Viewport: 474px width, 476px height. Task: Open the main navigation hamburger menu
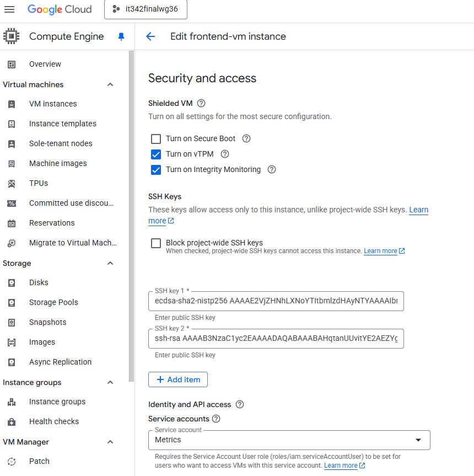9,9
